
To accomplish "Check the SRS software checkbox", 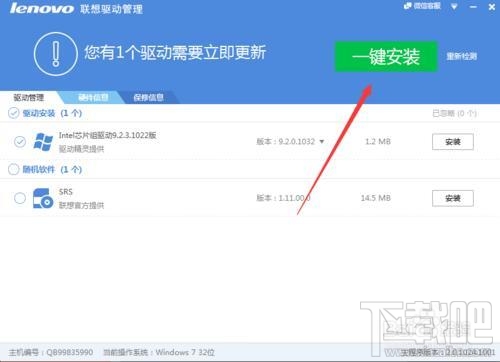I will (x=20, y=198).
